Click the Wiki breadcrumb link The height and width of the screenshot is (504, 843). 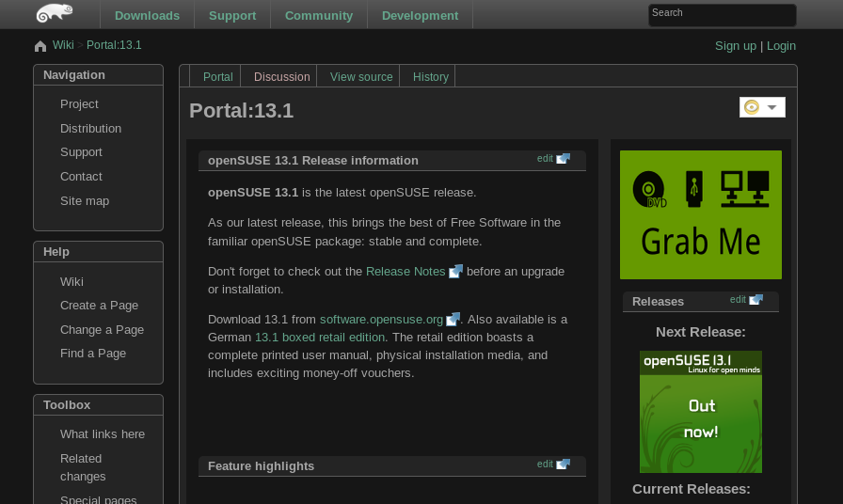tap(63, 45)
